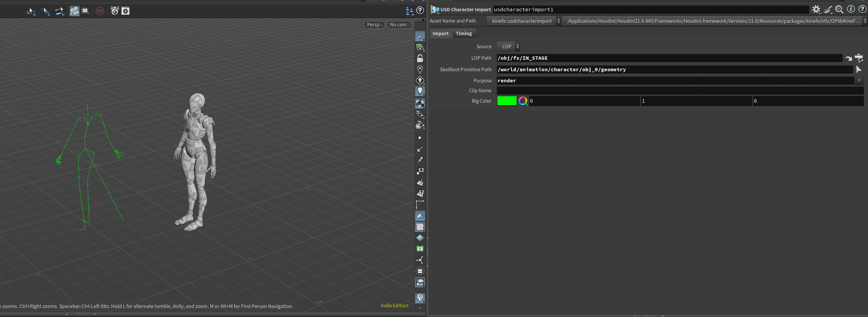Click the gear menu icon in the parameter header
This screenshot has height=317, width=868.
(x=816, y=10)
